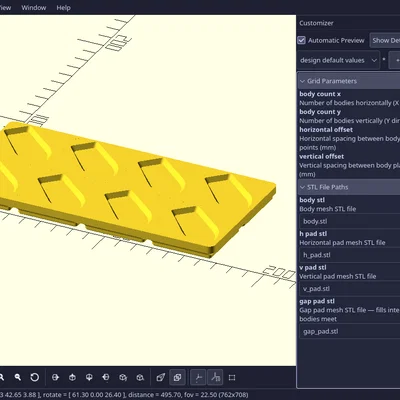This screenshot has width=400, height=400.
Task: Click the 'Vertical pad mesh STL file' description
Action: click(338, 276)
